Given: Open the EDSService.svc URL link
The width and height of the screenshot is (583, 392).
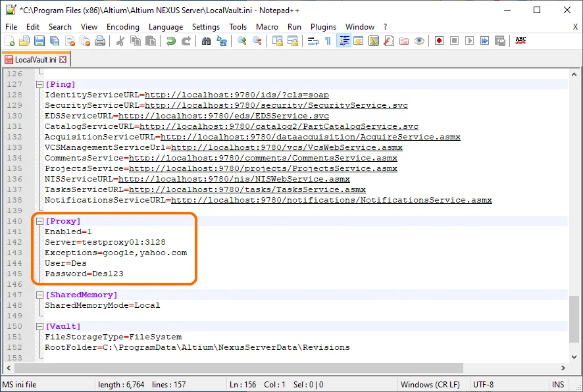Looking at the screenshot, I should [224, 116].
